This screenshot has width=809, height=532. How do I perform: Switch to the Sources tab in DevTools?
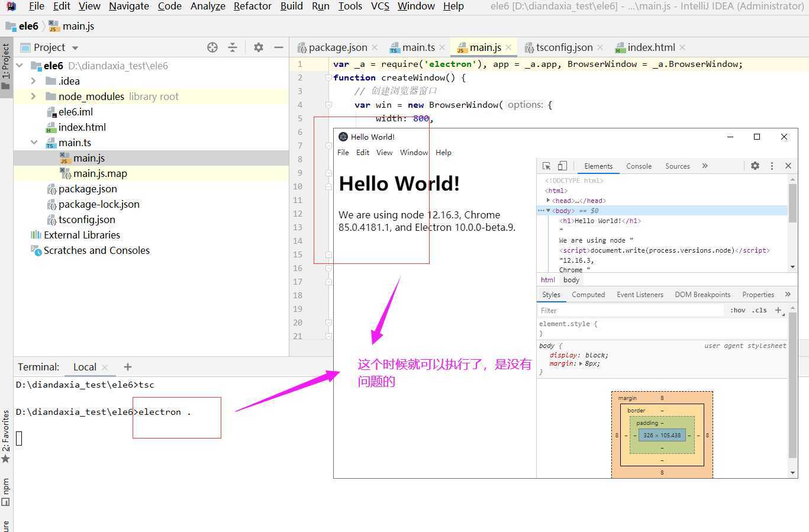677,166
